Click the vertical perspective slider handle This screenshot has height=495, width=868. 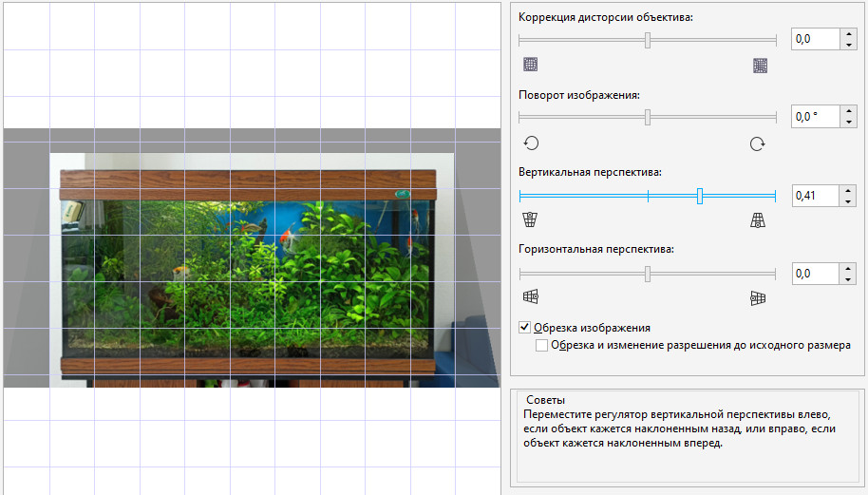coord(700,196)
